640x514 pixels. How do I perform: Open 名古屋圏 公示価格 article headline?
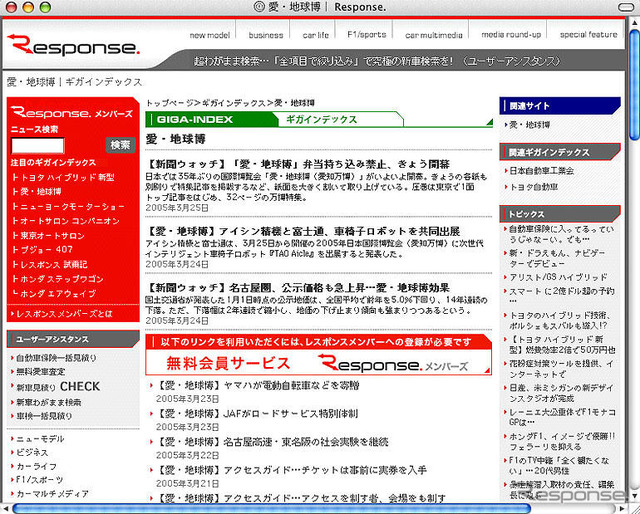click(298, 288)
